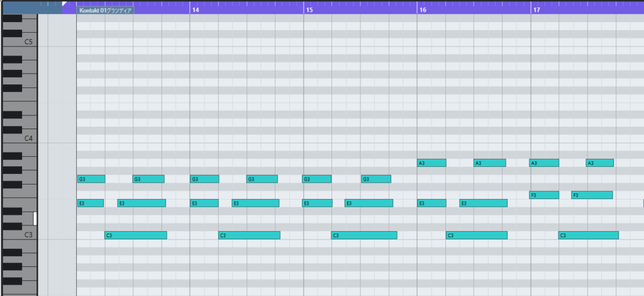Click bar 15 marker in the ruler
This screenshot has height=296, width=644.
click(x=308, y=11)
